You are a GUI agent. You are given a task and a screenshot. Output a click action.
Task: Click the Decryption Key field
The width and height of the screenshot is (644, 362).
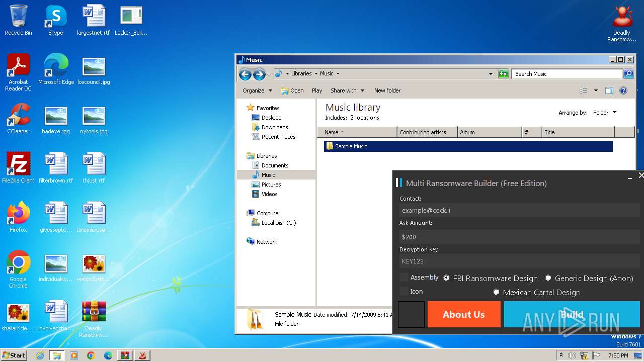pos(520,261)
